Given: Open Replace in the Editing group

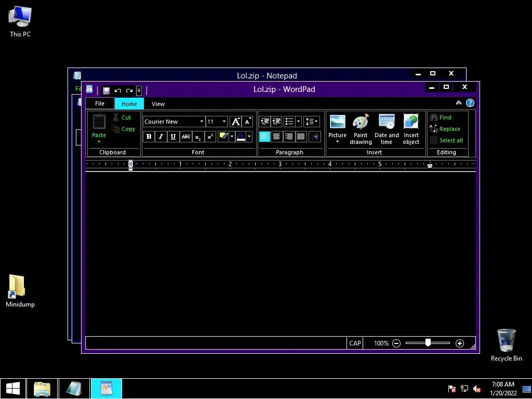Looking at the screenshot, I should click(445, 129).
